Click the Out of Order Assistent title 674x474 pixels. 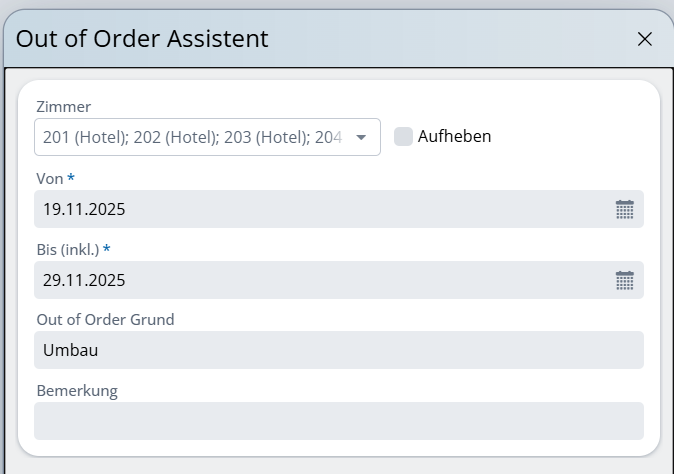point(142,39)
